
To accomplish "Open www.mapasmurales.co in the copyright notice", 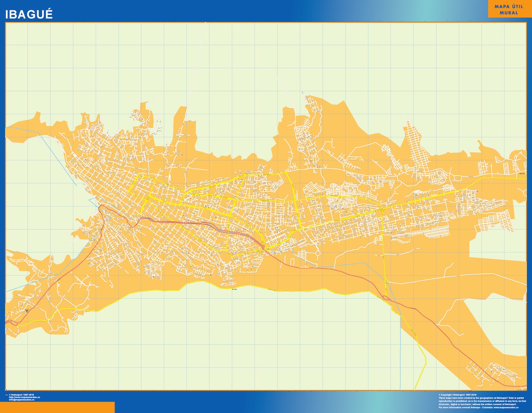I will point(508,407).
